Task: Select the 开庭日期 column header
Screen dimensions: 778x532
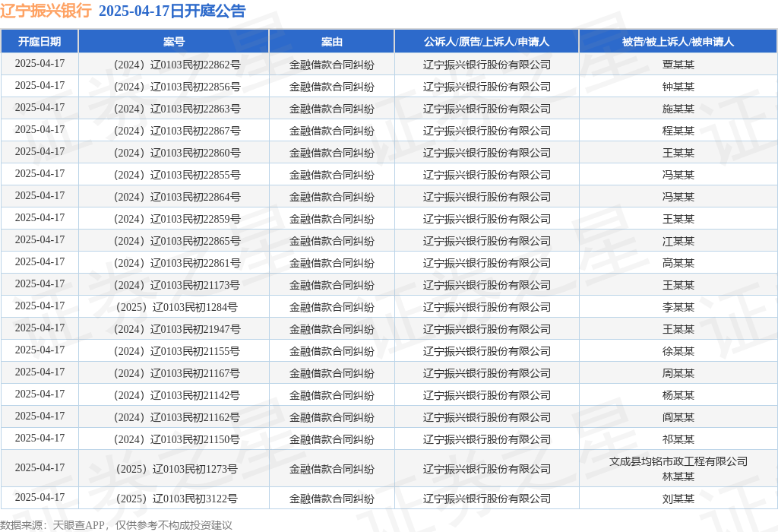Action: 40,42
